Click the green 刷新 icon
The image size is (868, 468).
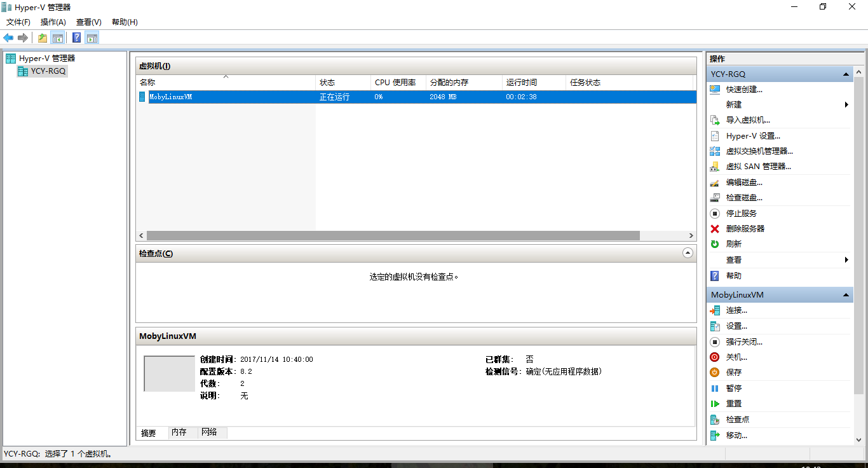click(715, 244)
